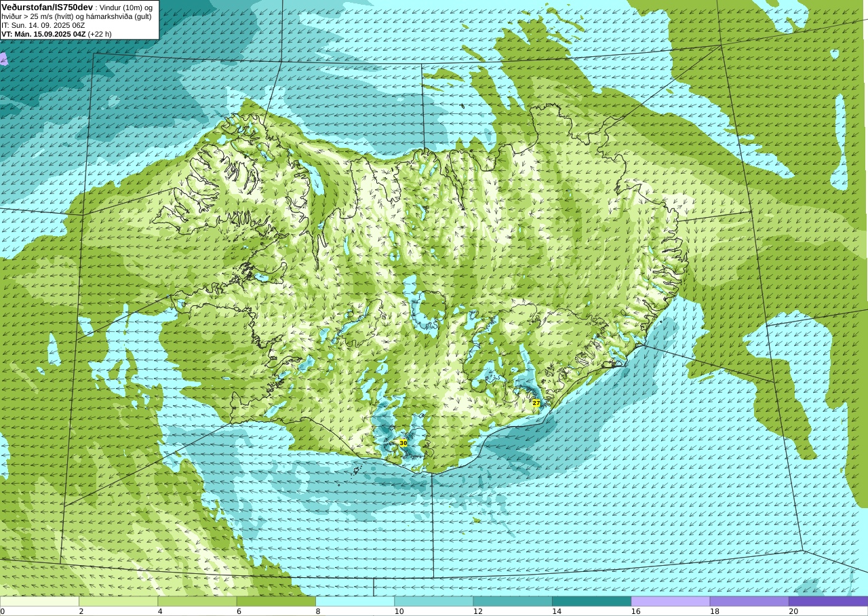Image resolution: width=868 pixels, height=616 pixels.
Task: Click the yellow gust marker labeled 27
Action: (x=536, y=403)
